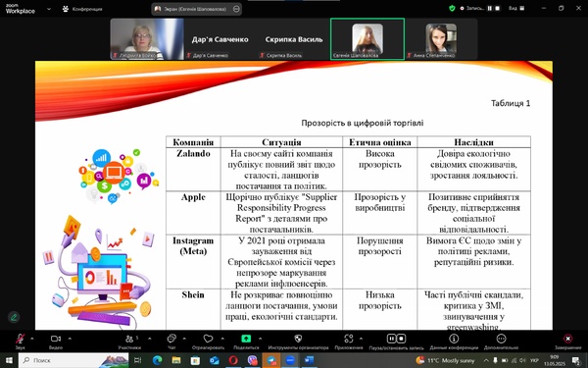Screen dimensions: 588x368
Task: Stop the recording from the top bar
Action: tap(498, 8)
